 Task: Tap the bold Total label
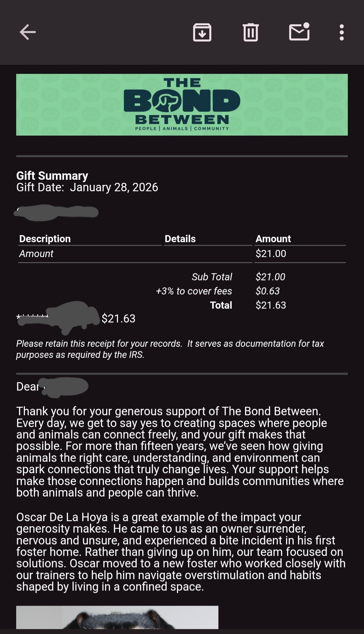click(x=221, y=305)
